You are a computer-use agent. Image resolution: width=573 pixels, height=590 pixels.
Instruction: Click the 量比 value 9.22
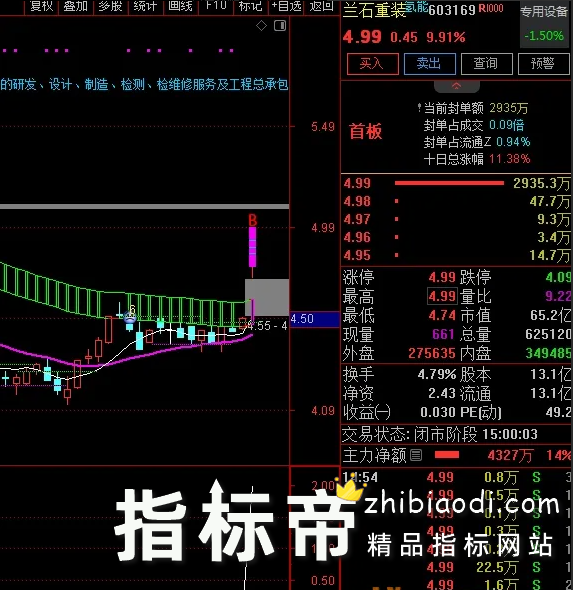pos(558,296)
